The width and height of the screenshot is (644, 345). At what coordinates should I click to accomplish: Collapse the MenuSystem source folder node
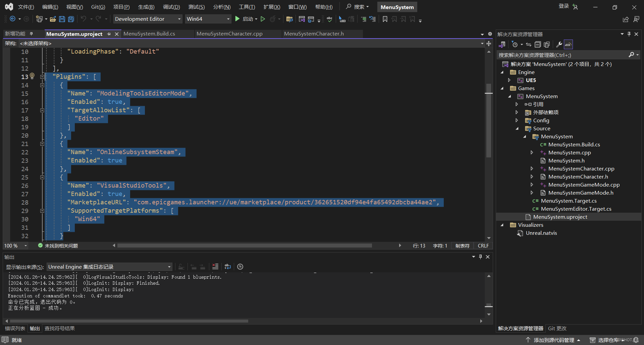point(525,136)
